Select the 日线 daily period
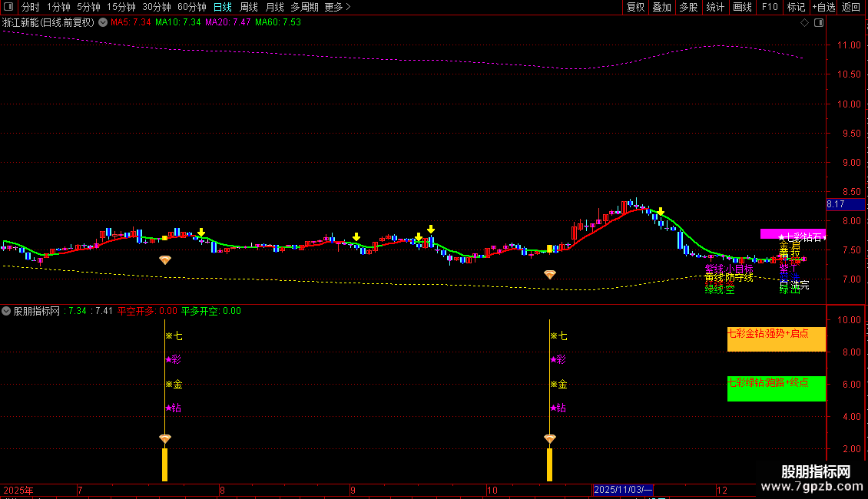The height and width of the screenshot is (499, 868). coord(223,7)
